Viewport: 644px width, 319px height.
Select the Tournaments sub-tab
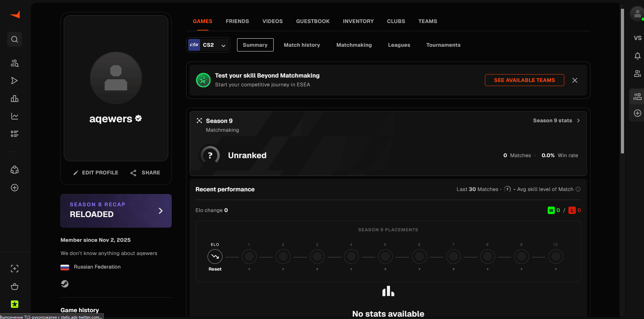[x=443, y=45]
